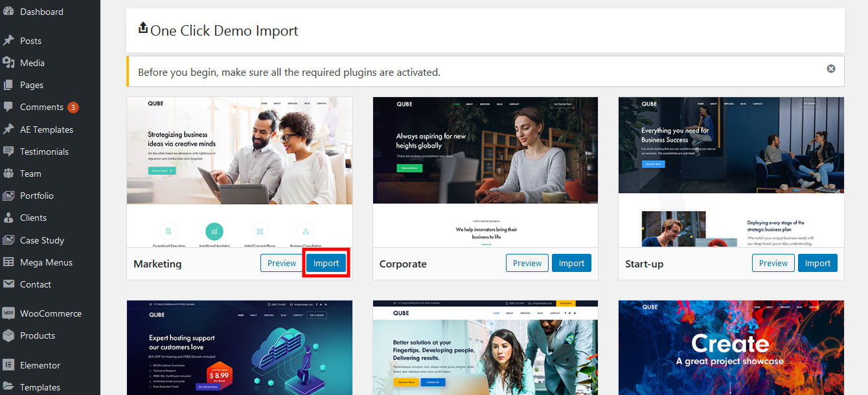Select the Create project showcase thumbnail
868x395 pixels.
[731, 348]
